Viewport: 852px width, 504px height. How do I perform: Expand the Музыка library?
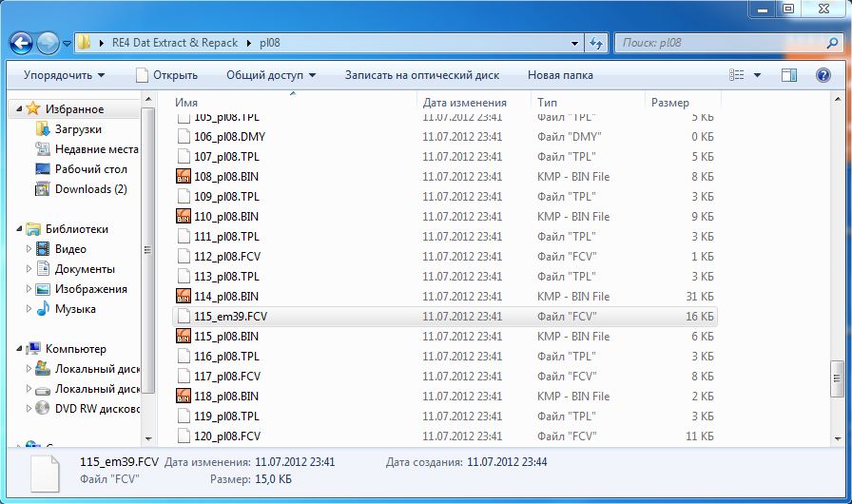(29, 308)
